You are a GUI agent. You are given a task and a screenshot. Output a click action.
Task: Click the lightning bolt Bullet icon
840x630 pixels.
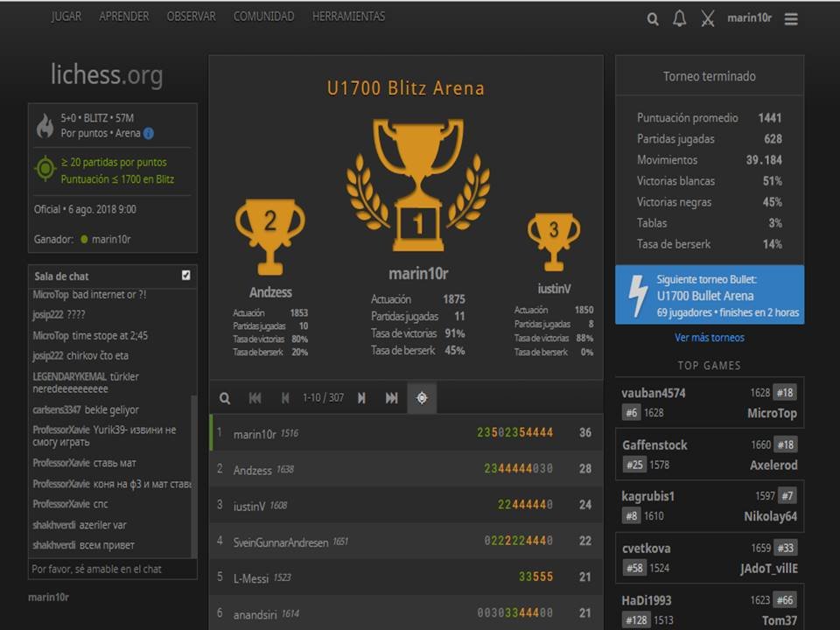pos(638,295)
